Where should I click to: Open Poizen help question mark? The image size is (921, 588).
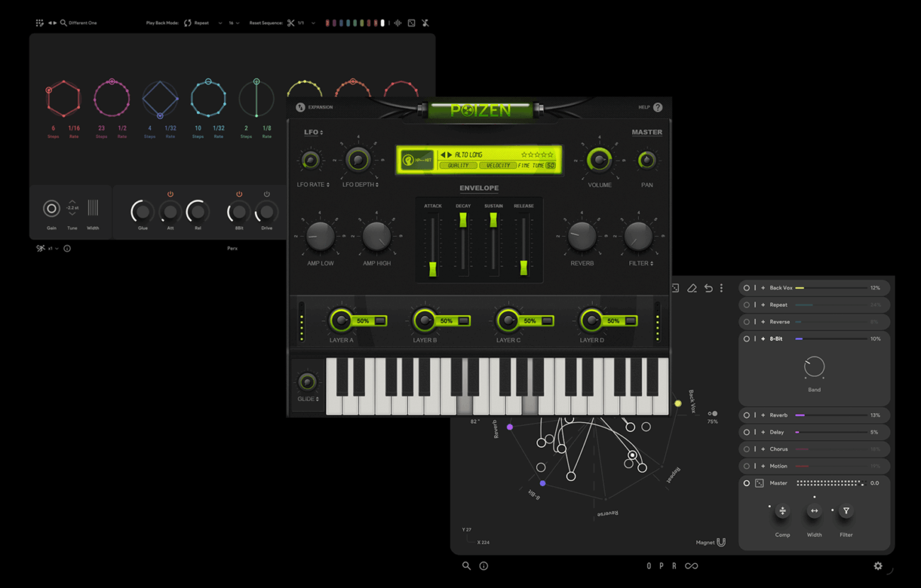pos(658,107)
